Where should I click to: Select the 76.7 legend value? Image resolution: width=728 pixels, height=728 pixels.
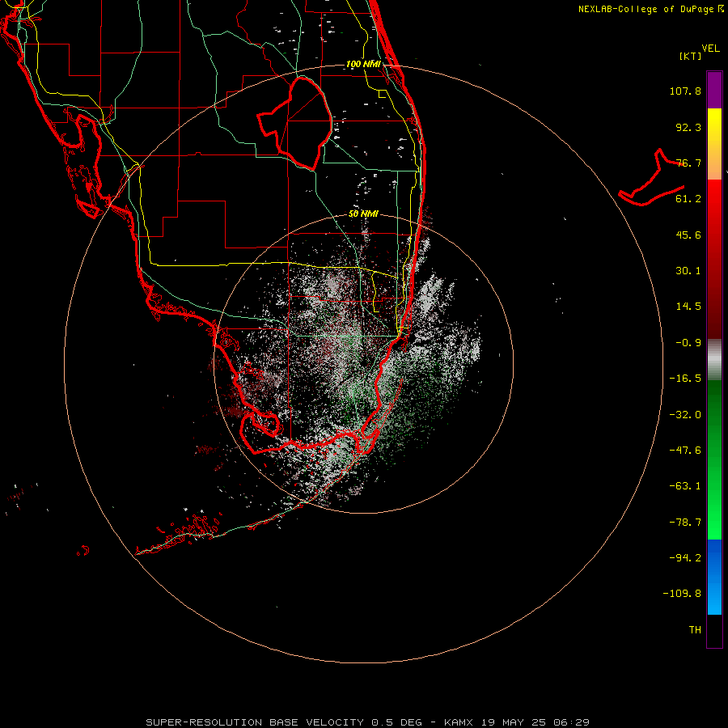point(688,163)
